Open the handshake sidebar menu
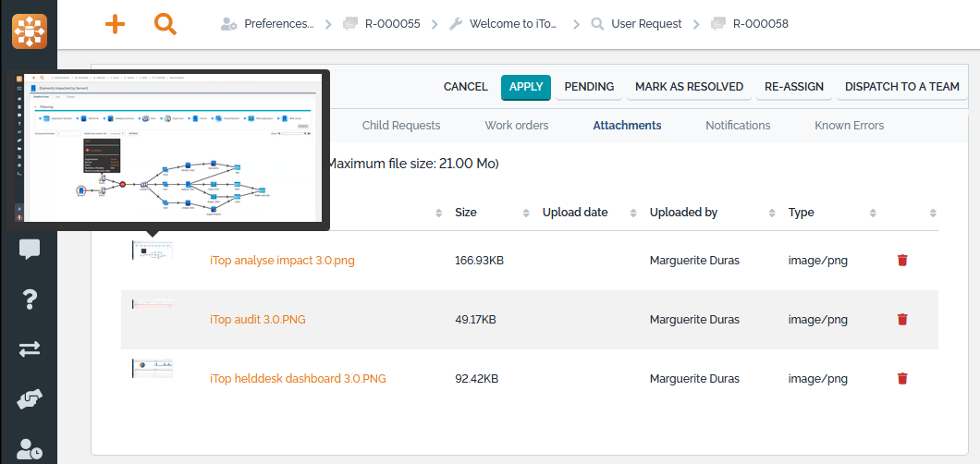 coord(29,398)
